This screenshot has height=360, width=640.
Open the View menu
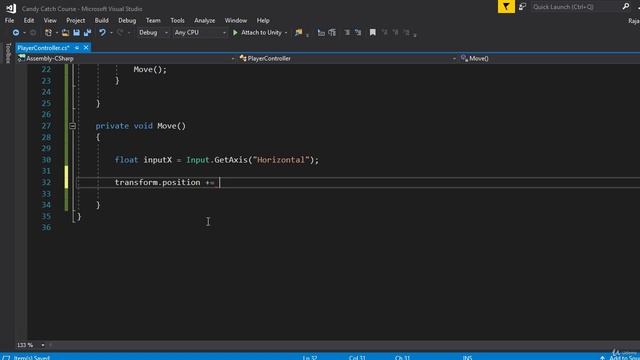pos(50,20)
